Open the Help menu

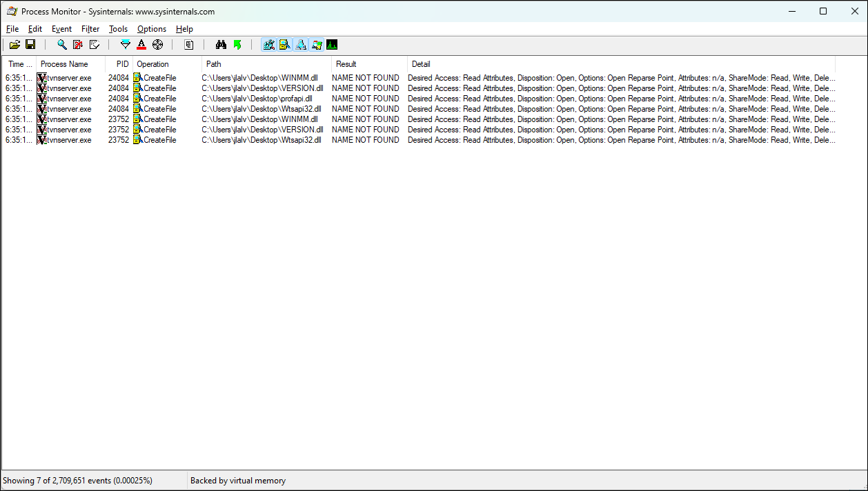184,29
